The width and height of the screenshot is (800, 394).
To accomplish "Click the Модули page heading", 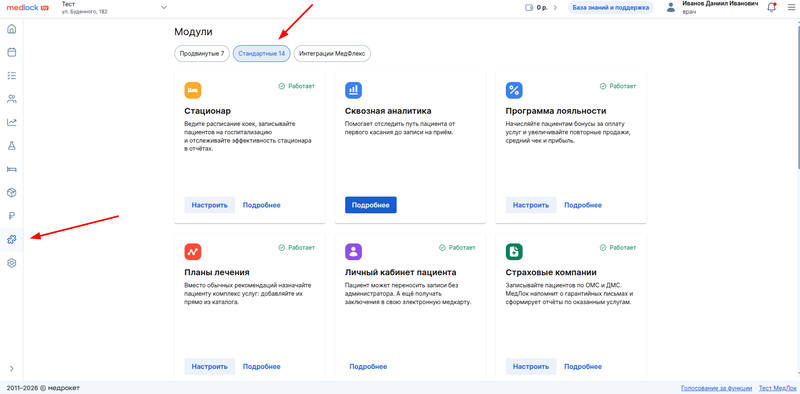I will coord(193,32).
